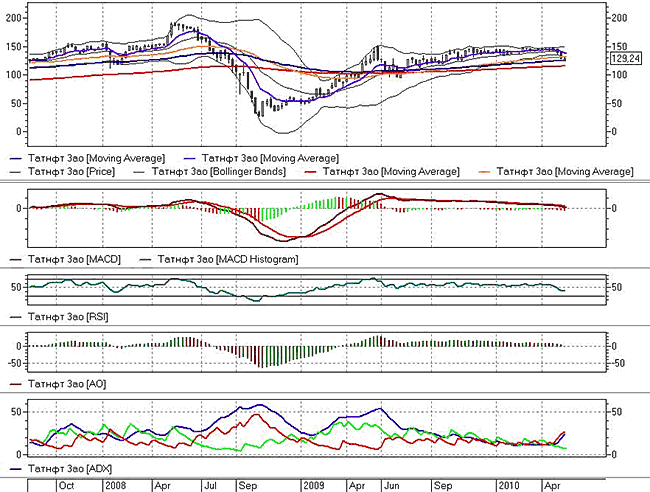Click the 0 value on the MACD panel's left axis
The height and width of the screenshot is (492, 650).
click(19, 208)
